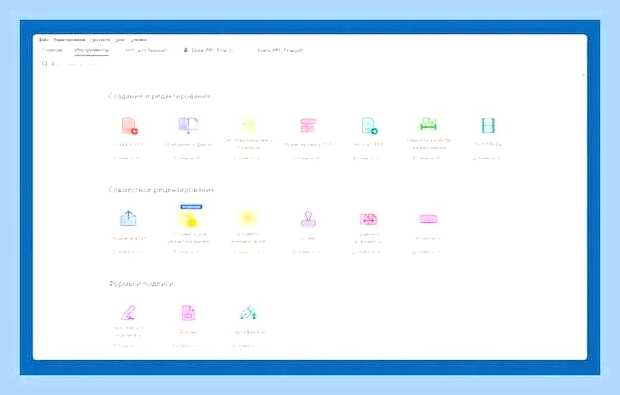
Task: Open the Rich Media filmstrip icon
Action: click(x=488, y=126)
